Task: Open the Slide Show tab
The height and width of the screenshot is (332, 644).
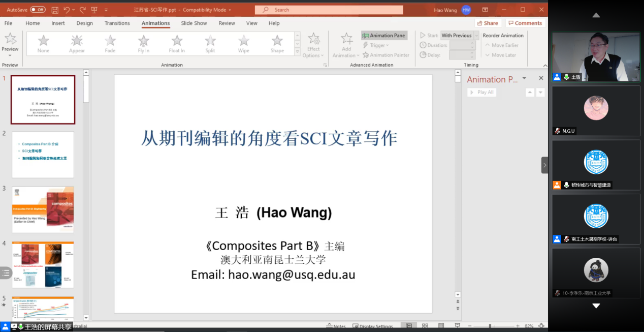Action: (194, 23)
